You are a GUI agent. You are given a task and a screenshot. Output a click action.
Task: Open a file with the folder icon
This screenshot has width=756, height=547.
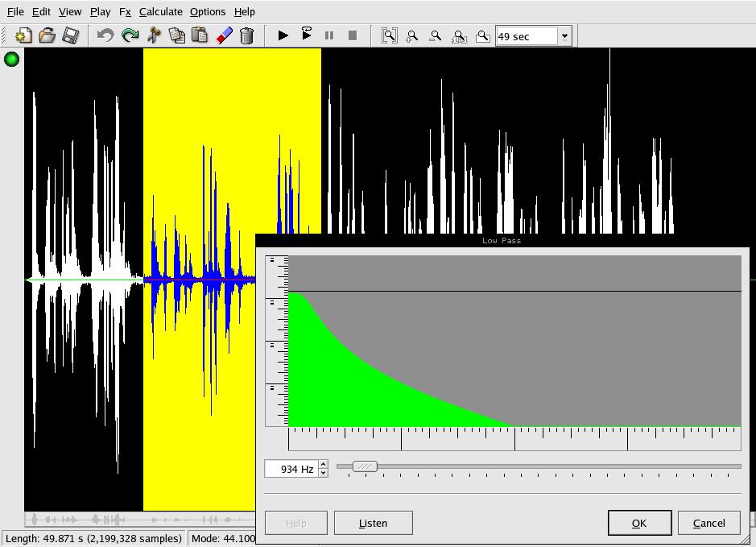tap(47, 35)
